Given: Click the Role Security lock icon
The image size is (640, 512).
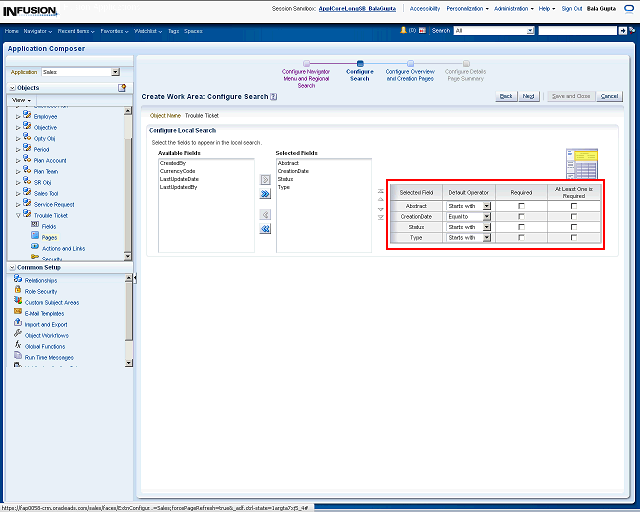Looking at the screenshot, I should (x=18, y=291).
